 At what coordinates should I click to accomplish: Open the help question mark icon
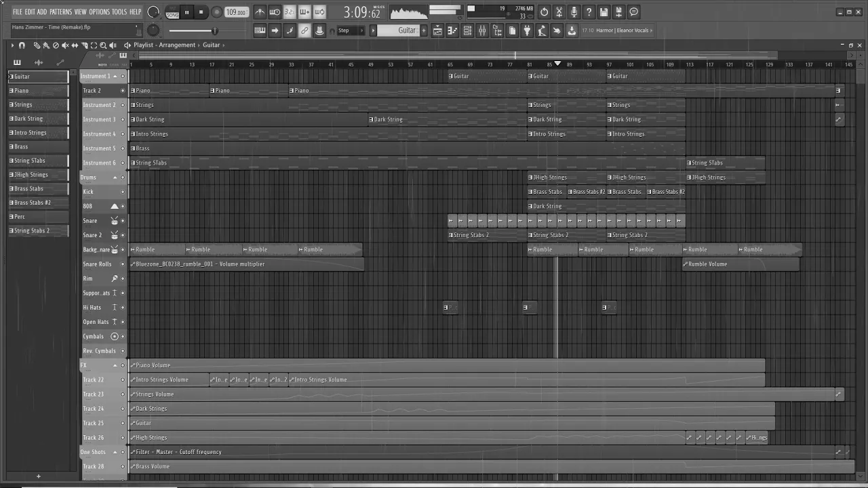click(589, 12)
